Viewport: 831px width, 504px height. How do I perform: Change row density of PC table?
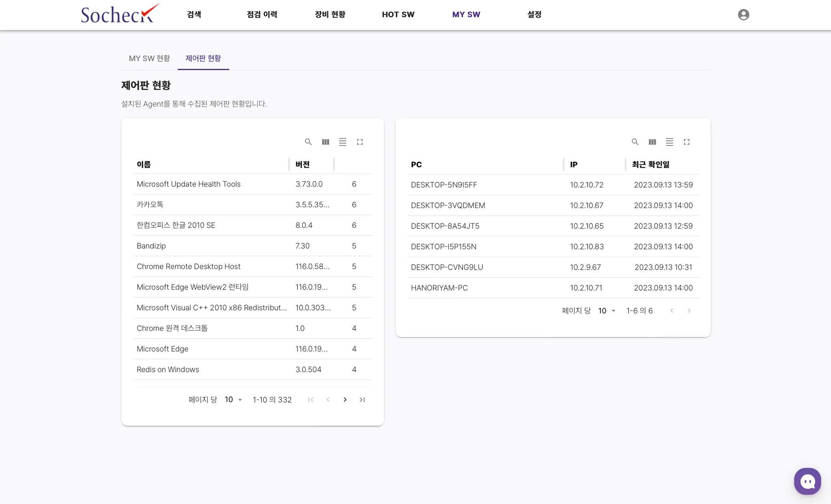click(x=669, y=142)
